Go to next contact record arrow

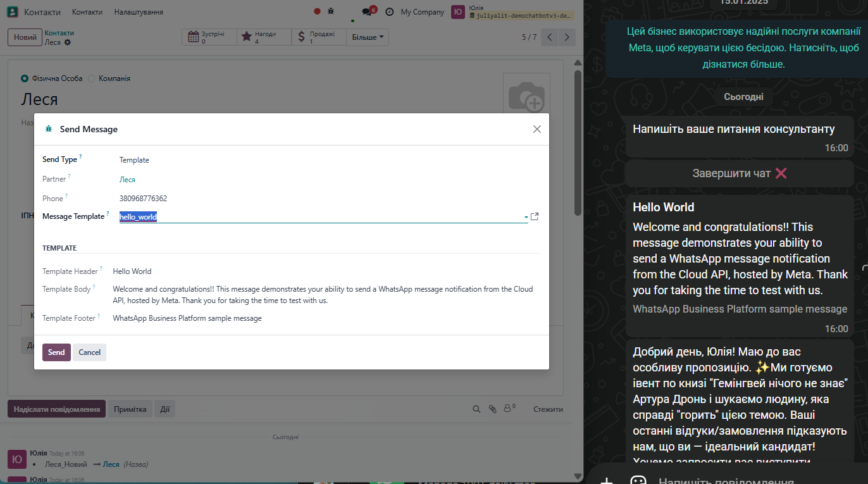[x=567, y=37]
